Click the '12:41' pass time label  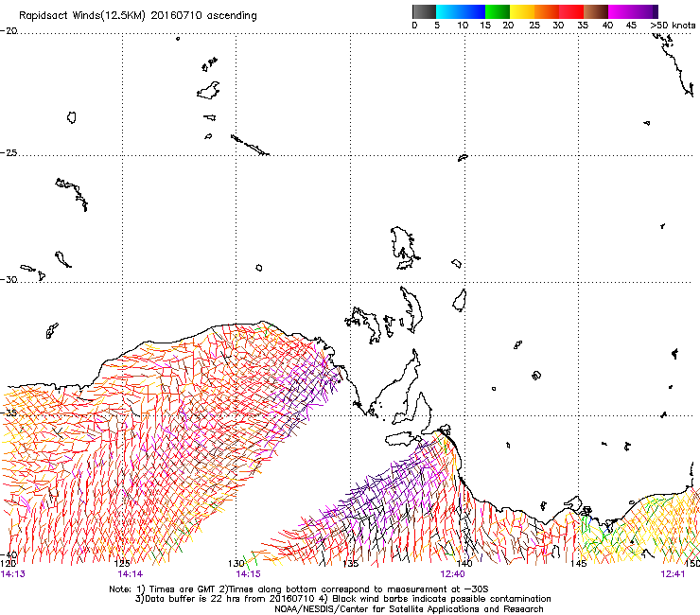click(x=673, y=574)
